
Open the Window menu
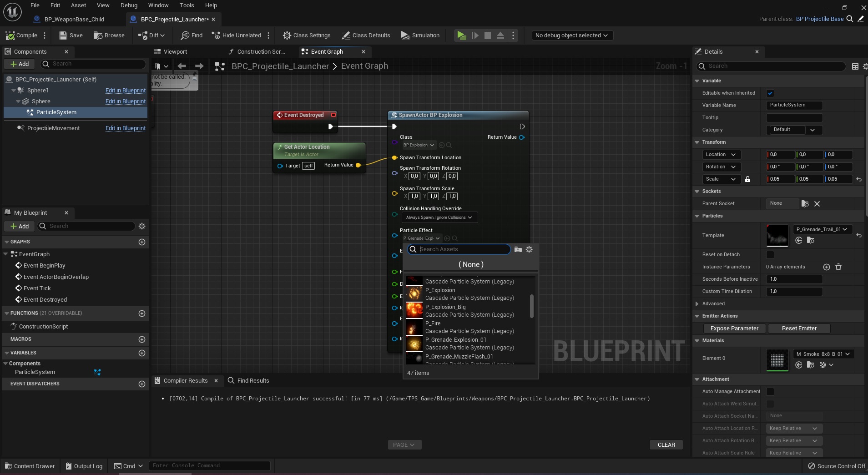(158, 5)
